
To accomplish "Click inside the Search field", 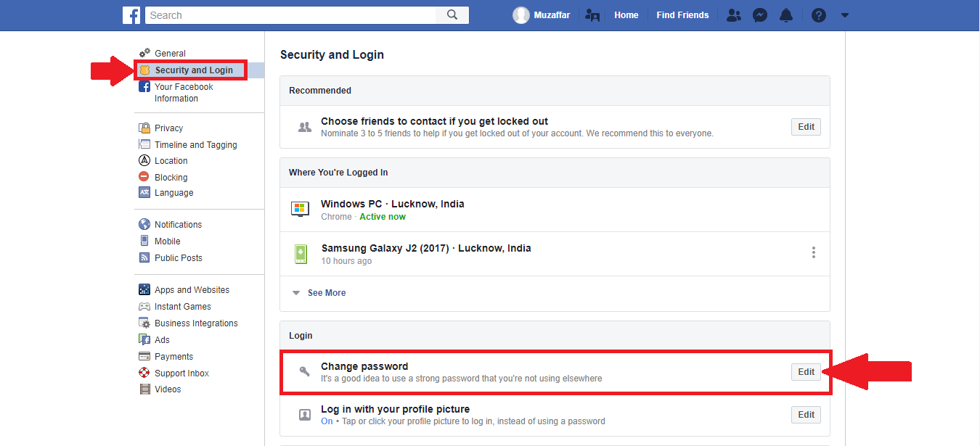I will (290, 15).
